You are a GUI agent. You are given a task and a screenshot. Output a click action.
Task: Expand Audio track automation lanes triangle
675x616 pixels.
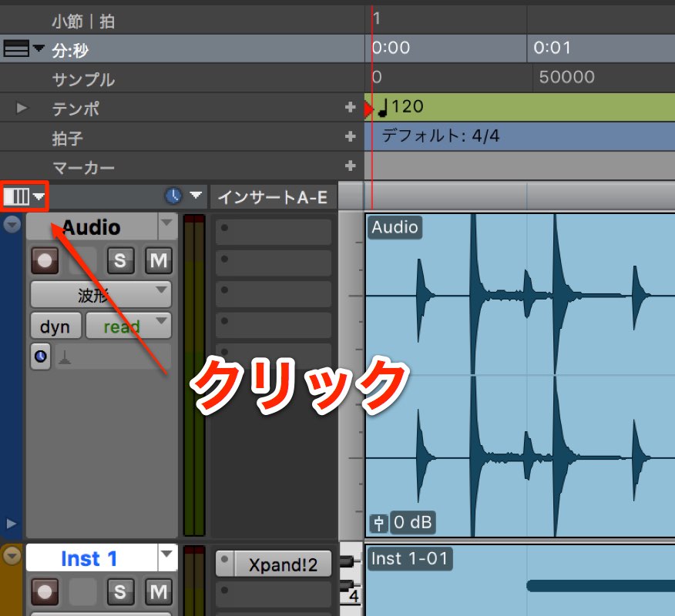coord(12,524)
